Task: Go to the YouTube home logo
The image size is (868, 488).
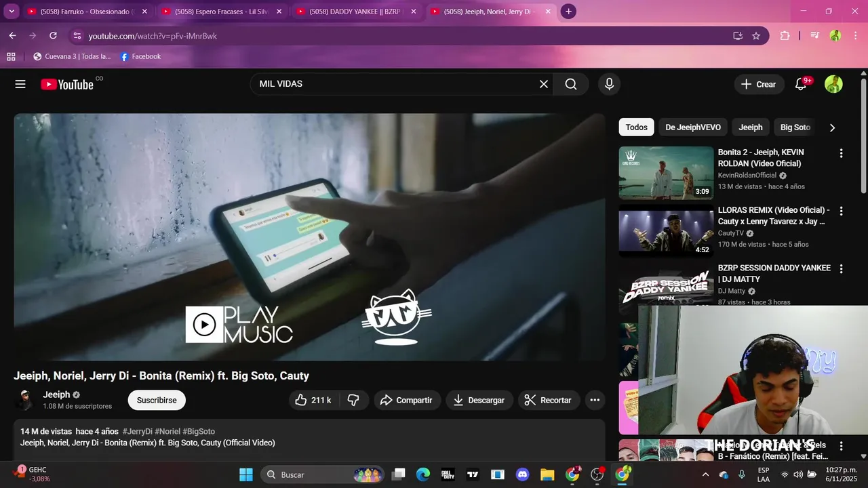Action: coord(66,84)
